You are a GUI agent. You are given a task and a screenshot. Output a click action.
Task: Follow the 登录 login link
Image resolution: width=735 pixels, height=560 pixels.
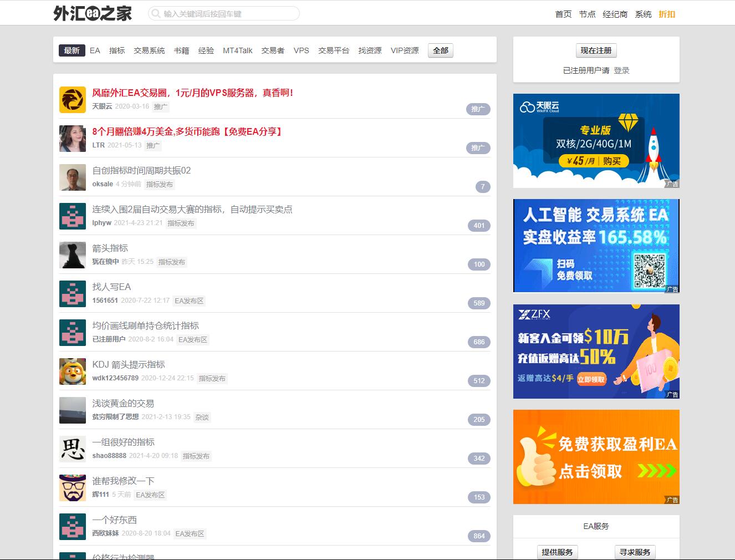point(621,70)
